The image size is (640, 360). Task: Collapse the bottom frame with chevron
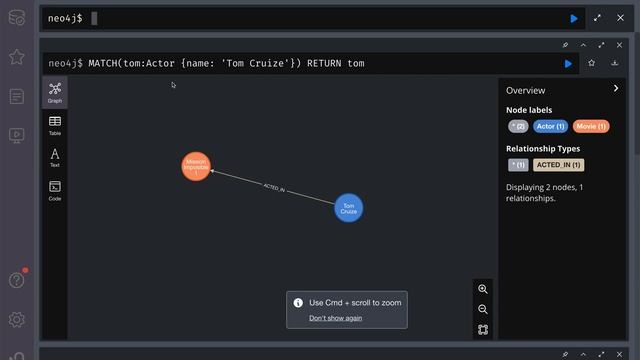pos(583,355)
